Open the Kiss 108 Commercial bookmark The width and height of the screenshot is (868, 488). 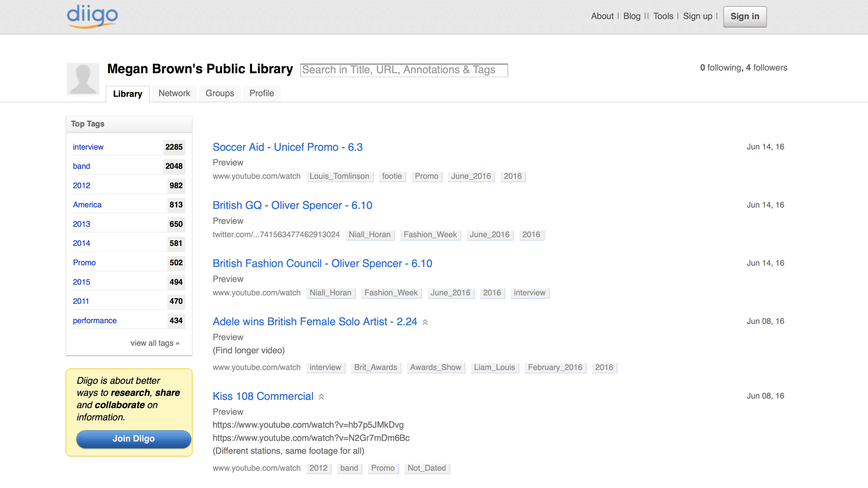click(263, 396)
